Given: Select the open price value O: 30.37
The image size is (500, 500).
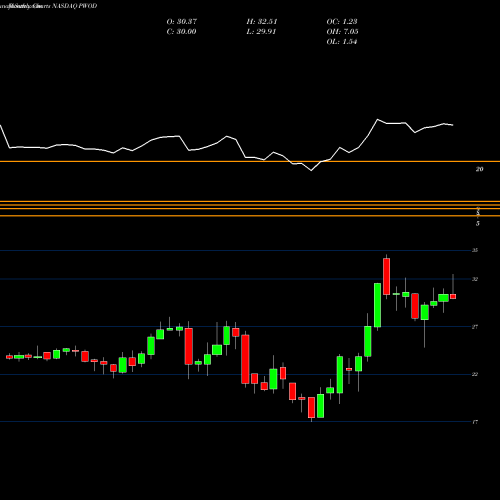Looking at the screenshot, I should (x=182, y=22).
